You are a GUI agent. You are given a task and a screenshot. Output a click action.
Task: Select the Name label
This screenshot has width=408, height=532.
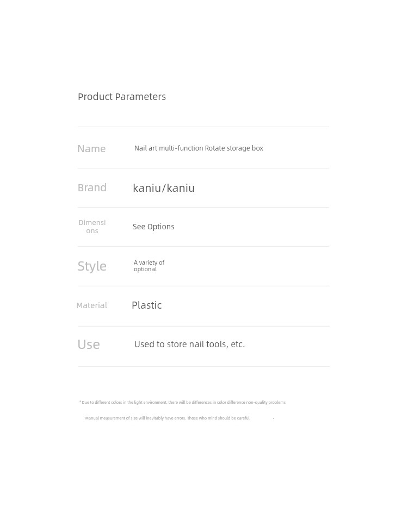click(x=91, y=148)
